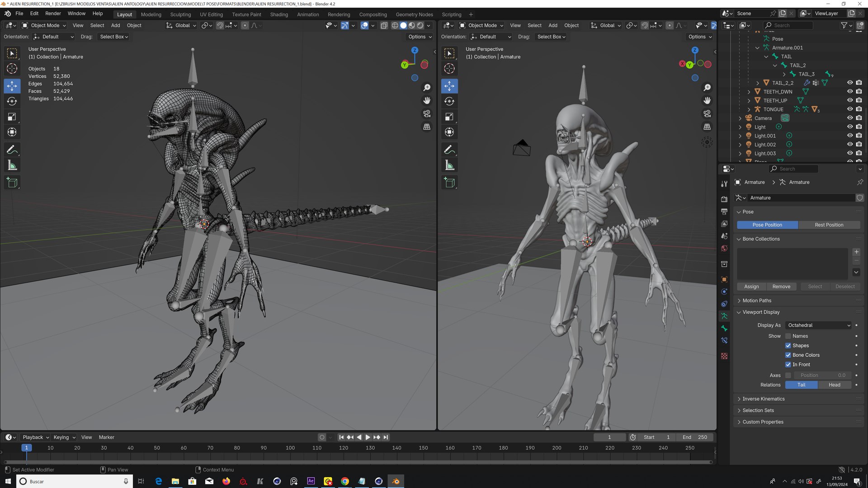Viewport: 868px width, 488px height.
Task: Open the Scene properties tab
Action: (x=724, y=236)
